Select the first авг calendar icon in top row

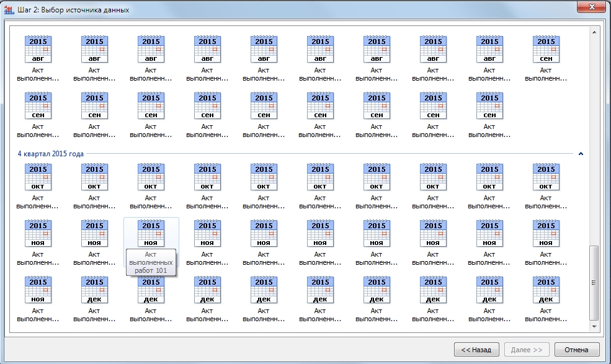click(38, 49)
